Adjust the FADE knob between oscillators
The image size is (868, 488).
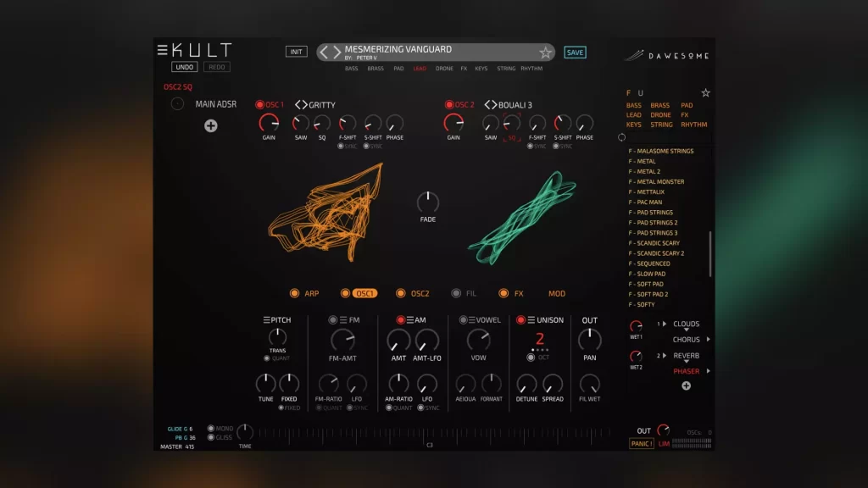pos(427,202)
